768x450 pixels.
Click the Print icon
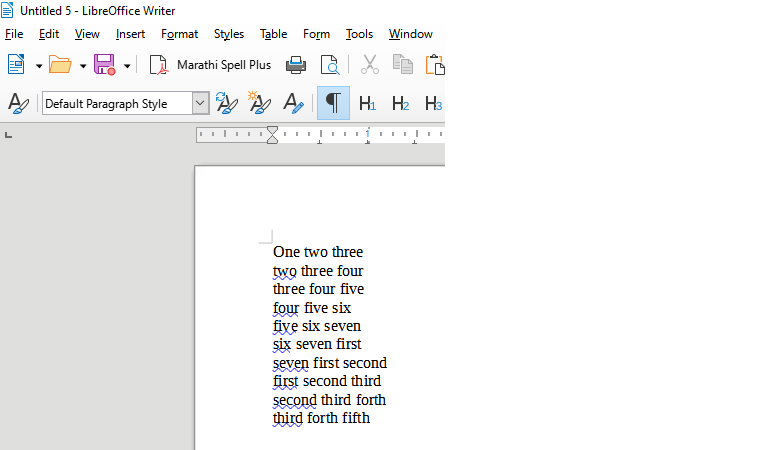pyautogui.click(x=295, y=65)
